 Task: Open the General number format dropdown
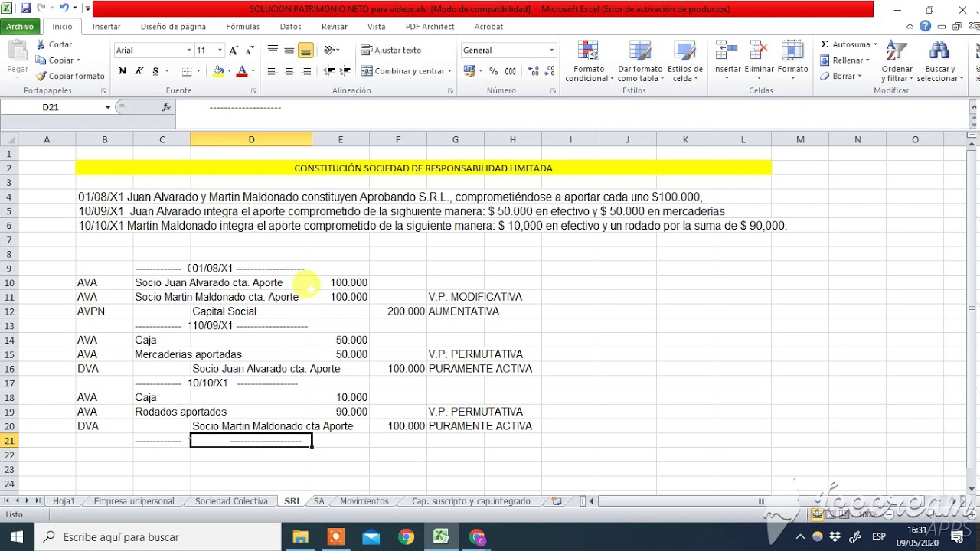click(x=550, y=51)
